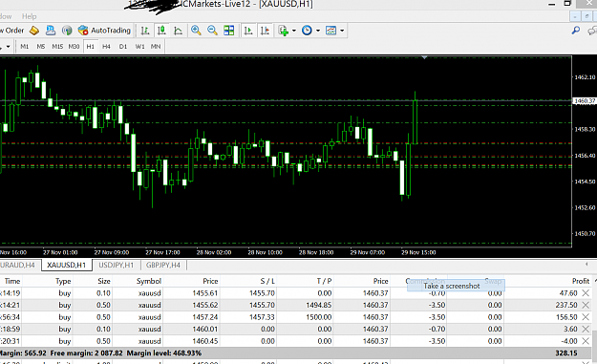Click the New Order toolbar button
This screenshot has height=364, width=597.
point(11,31)
